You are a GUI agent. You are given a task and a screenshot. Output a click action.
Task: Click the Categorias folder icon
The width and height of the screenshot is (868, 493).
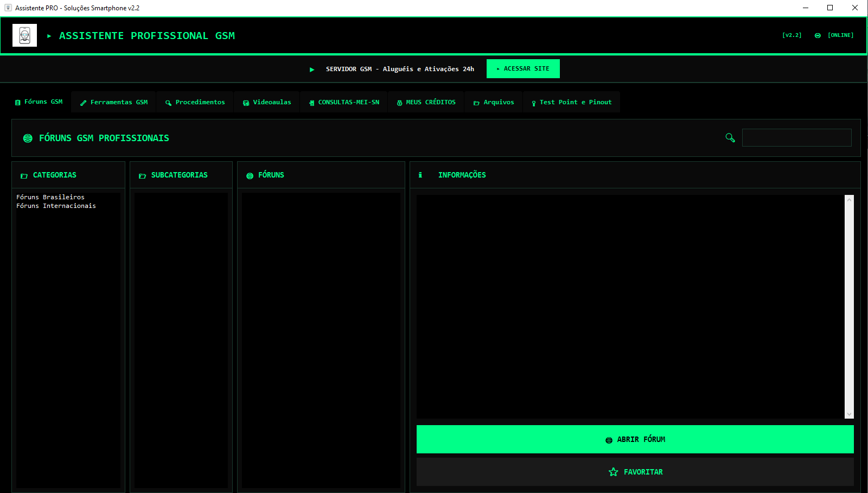point(24,176)
